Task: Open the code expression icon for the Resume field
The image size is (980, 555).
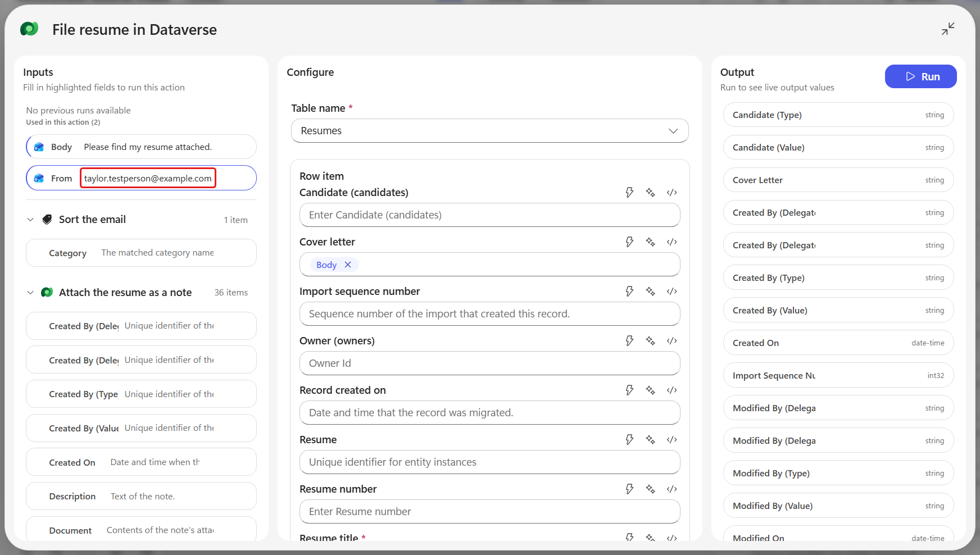Action: 672,440
